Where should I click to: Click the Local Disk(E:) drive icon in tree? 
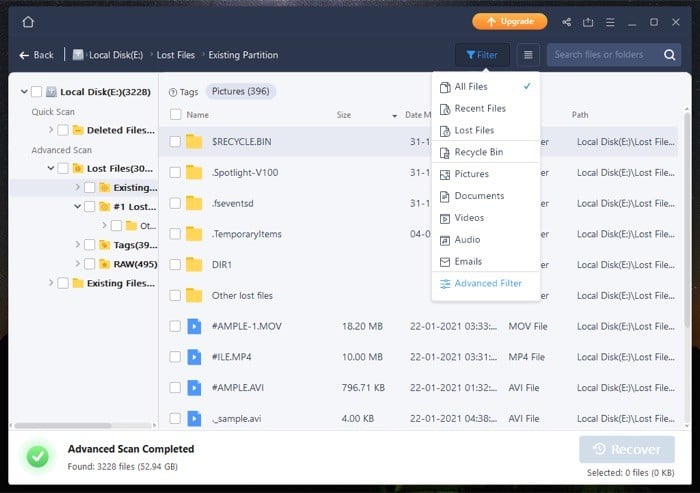tap(51, 92)
